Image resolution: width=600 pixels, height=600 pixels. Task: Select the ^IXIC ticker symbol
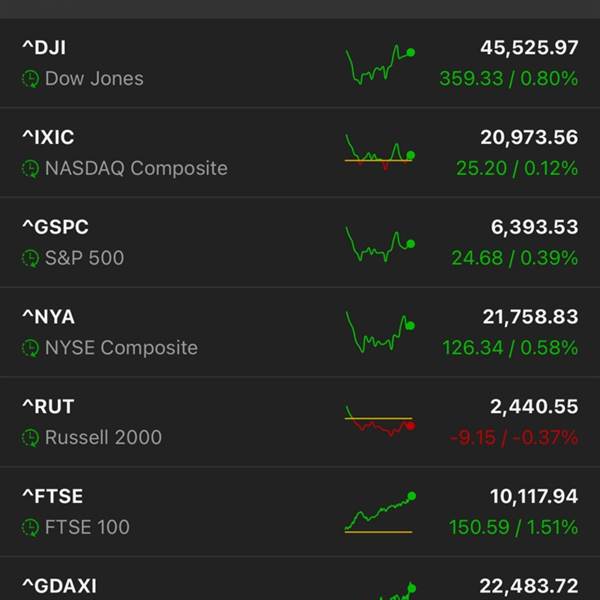[48, 137]
